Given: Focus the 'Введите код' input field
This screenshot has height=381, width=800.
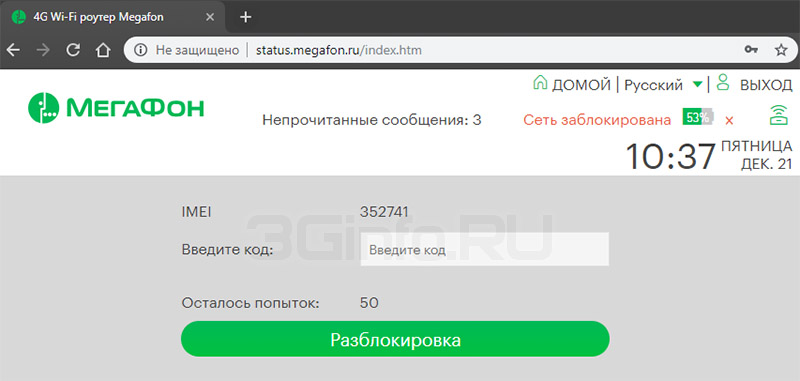Looking at the screenshot, I should (485, 249).
